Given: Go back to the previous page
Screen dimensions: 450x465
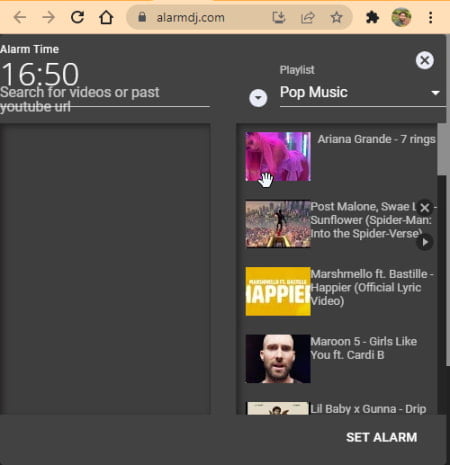Looking at the screenshot, I should click(20, 17).
